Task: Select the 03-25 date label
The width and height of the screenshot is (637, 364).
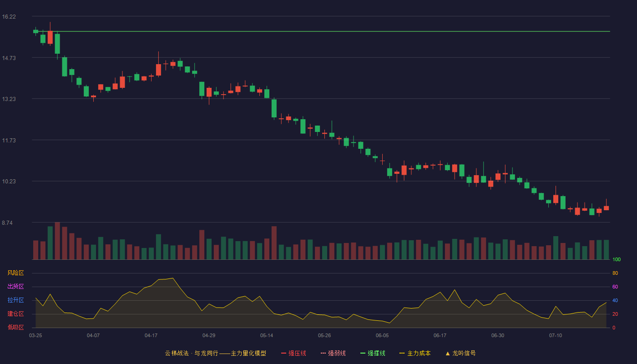Action: click(x=35, y=335)
